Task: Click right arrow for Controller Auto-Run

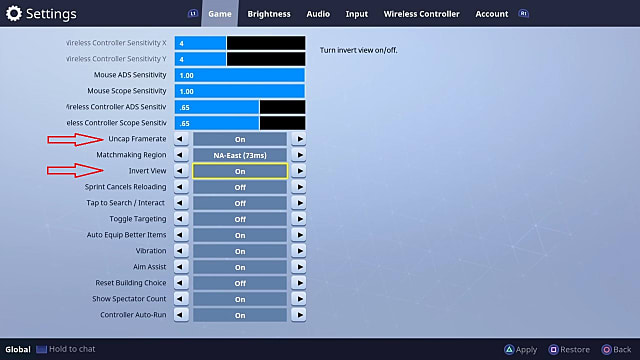Action: click(299, 315)
